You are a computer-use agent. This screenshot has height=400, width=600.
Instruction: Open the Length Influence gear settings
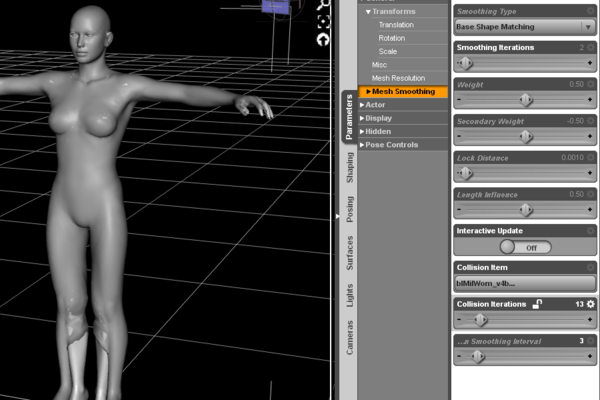pyautogui.click(x=591, y=194)
